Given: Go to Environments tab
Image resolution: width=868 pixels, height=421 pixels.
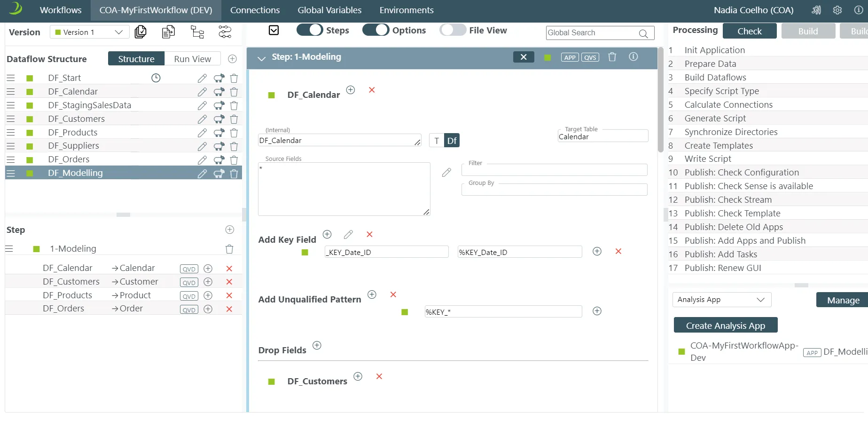Looking at the screenshot, I should pos(407,10).
